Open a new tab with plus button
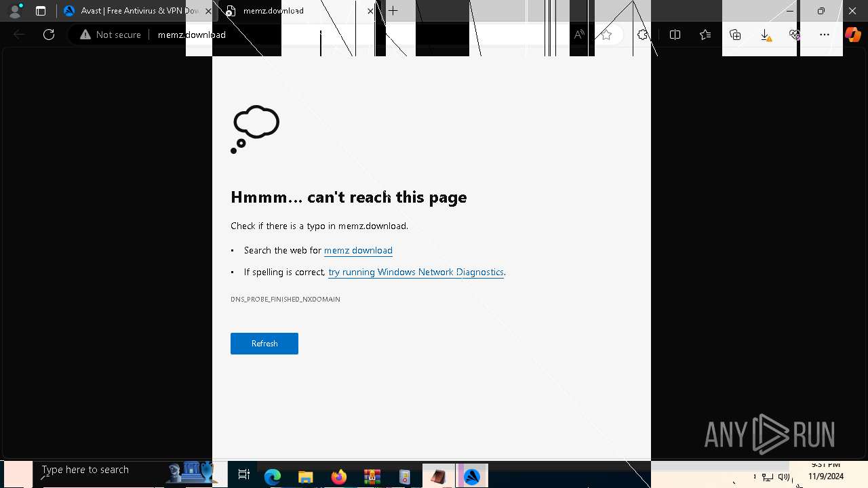 pyautogui.click(x=393, y=11)
